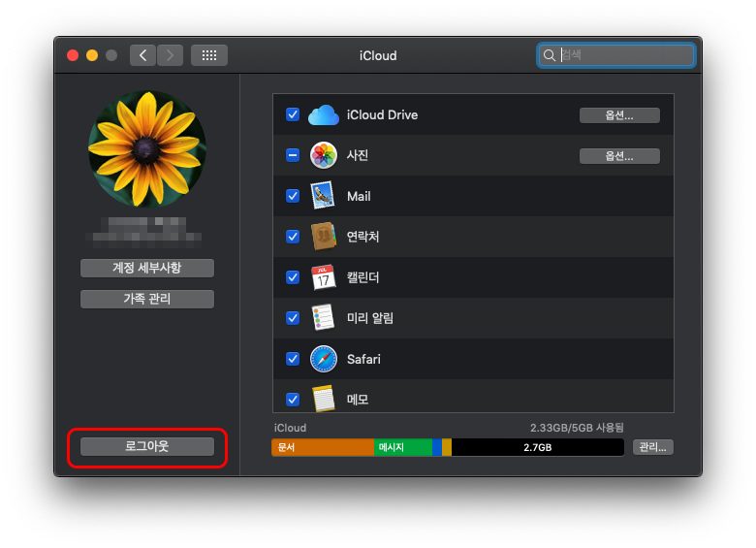Show all preferences with grid icon
Image resolution: width=756 pixels, height=548 pixels.
(209, 55)
